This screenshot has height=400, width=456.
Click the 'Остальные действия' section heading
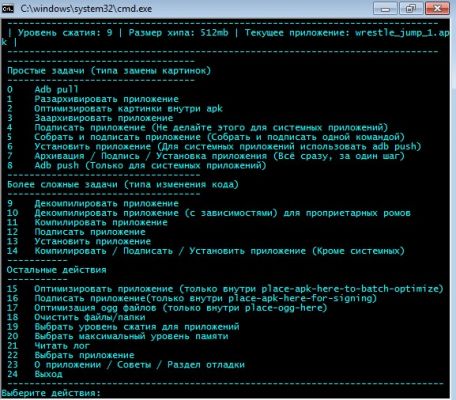click(x=57, y=270)
